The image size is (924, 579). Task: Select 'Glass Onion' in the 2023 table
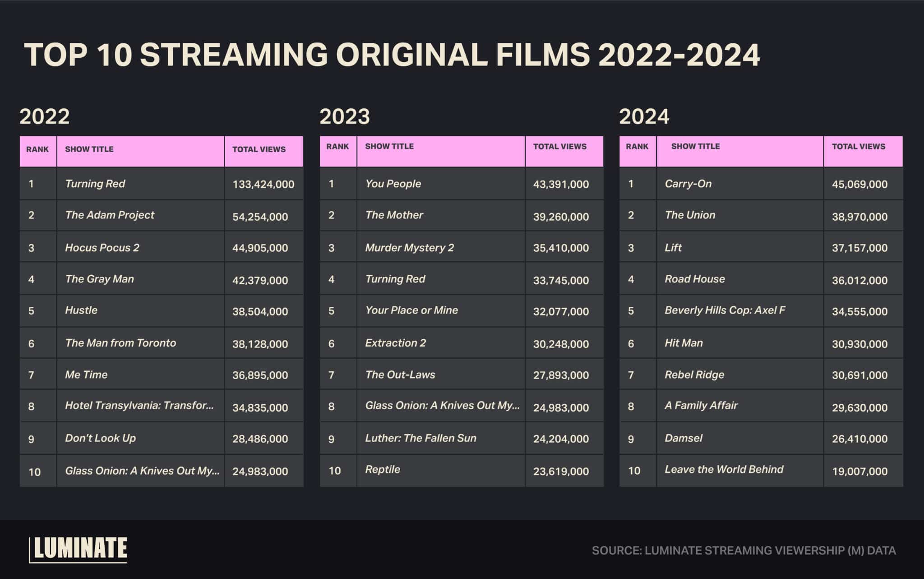click(443, 405)
